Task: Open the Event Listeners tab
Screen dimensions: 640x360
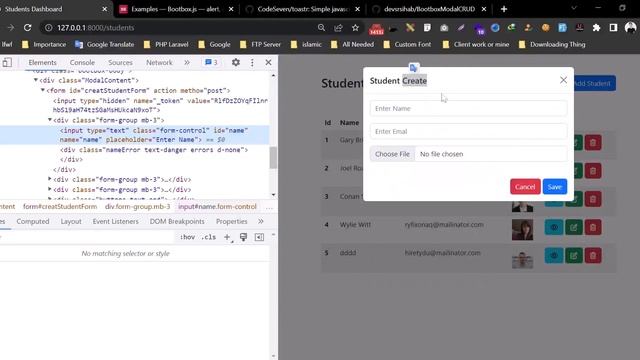Action: click(116, 221)
